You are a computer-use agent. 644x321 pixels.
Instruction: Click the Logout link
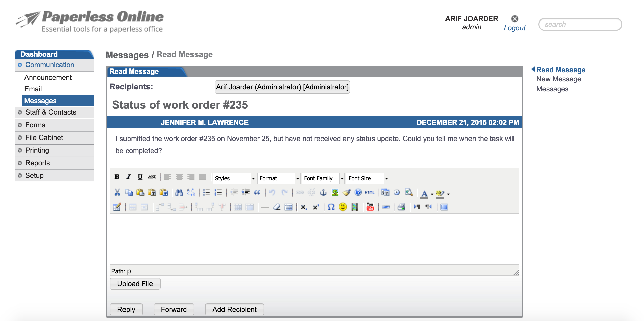[x=514, y=28]
